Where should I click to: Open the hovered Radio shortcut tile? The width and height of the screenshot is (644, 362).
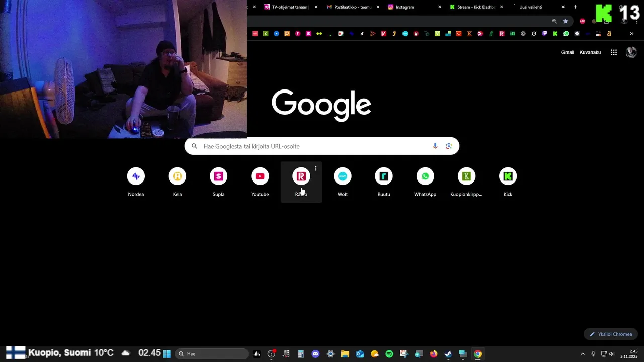(x=301, y=182)
